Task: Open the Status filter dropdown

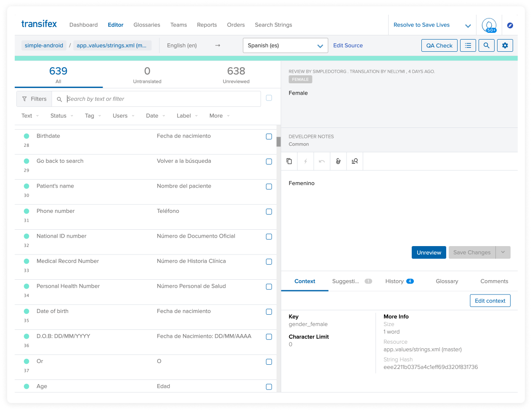Action: pos(62,116)
